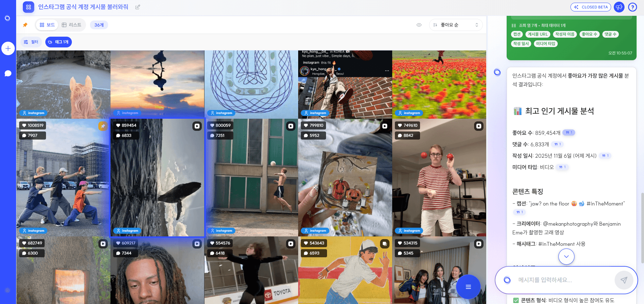Click the video icon on 799810 post
This screenshot has height=304, width=644.
click(x=385, y=126)
